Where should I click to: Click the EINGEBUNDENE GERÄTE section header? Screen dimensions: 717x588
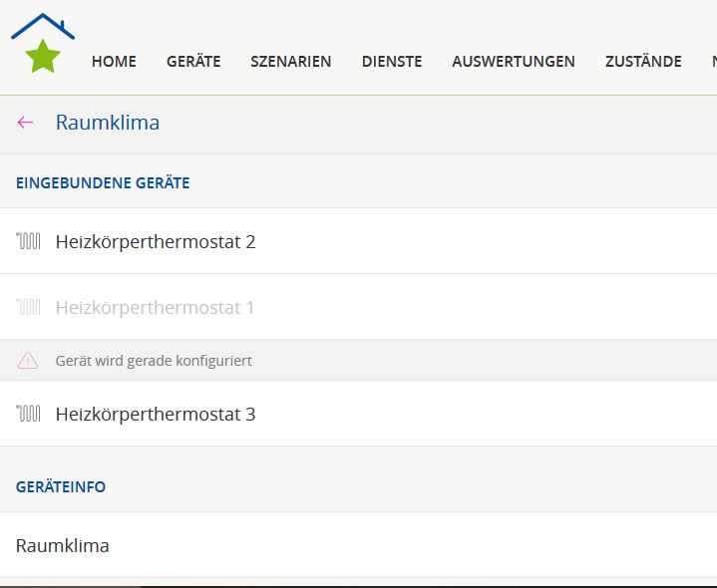pos(103,182)
